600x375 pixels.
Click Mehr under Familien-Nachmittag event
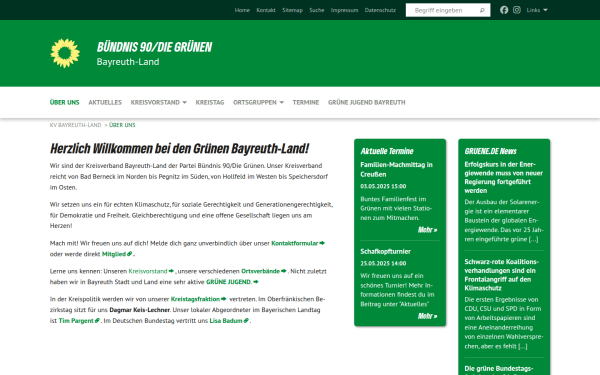[x=427, y=230]
